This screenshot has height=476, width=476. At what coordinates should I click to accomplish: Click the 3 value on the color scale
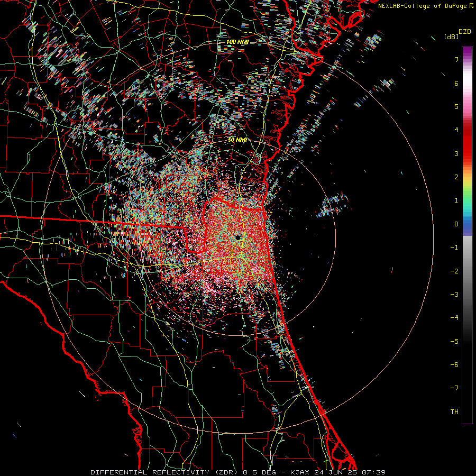(x=456, y=153)
